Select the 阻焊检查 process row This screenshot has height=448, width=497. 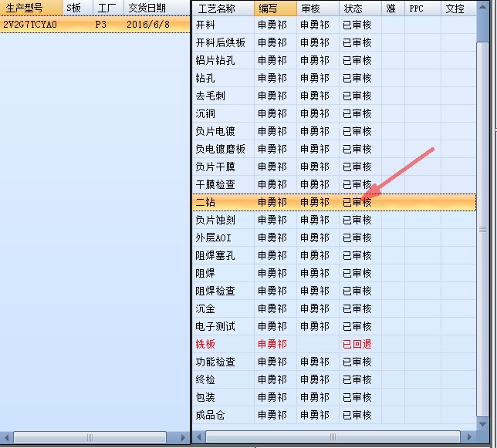tap(334, 291)
